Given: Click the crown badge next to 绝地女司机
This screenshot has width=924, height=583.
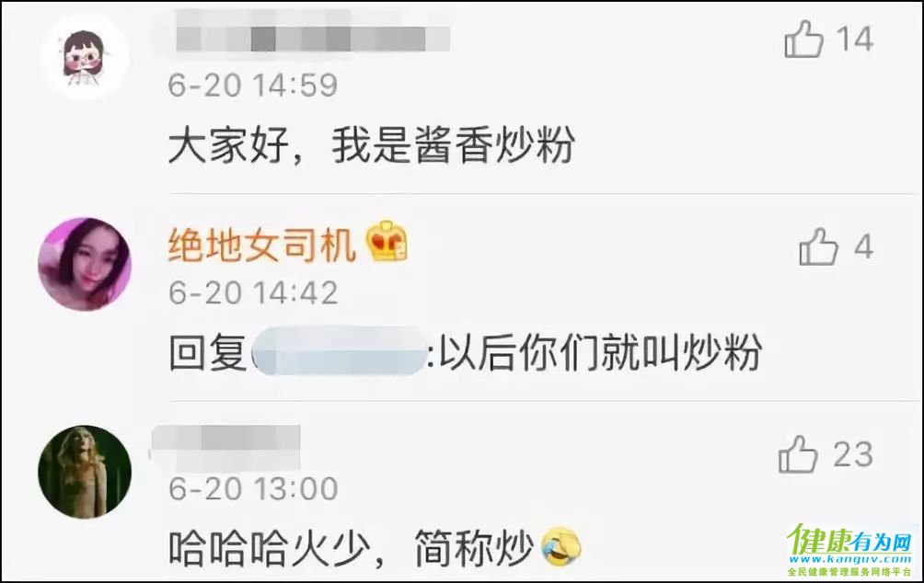Looking at the screenshot, I should click(x=387, y=242).
